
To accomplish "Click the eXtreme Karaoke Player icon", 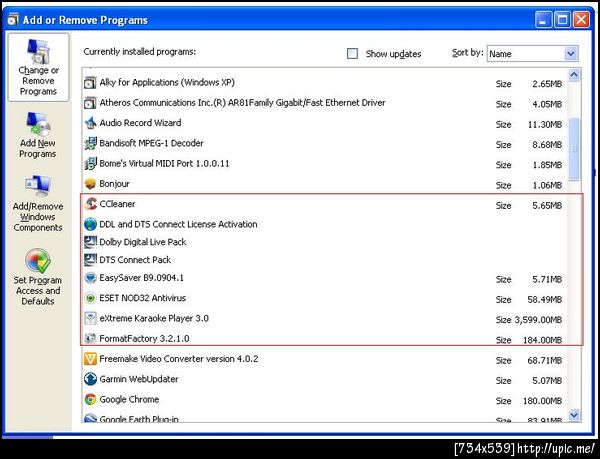I will tap(90, 318).
